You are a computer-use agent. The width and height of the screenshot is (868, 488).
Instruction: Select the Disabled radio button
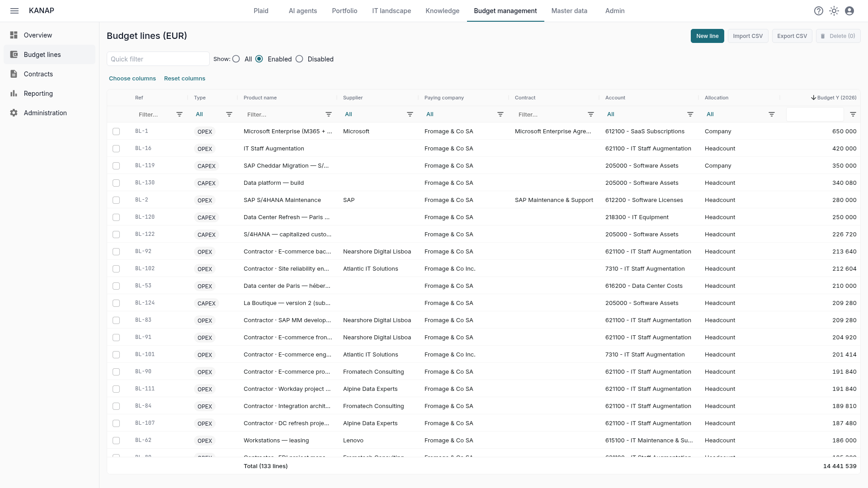(x=299, y=59)
